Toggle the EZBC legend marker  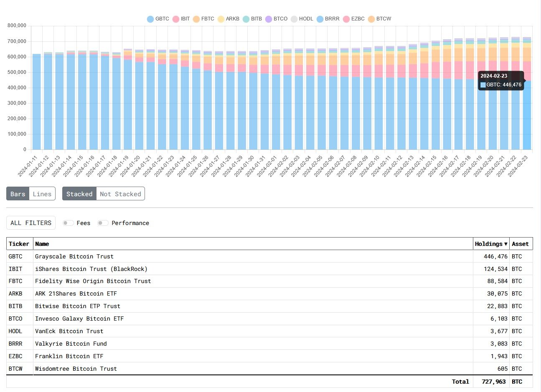(346, 19)
